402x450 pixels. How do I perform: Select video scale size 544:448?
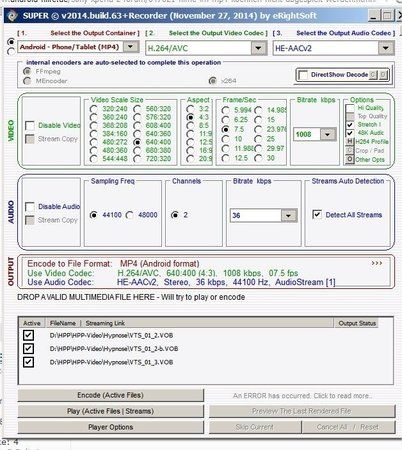(94, 159)
